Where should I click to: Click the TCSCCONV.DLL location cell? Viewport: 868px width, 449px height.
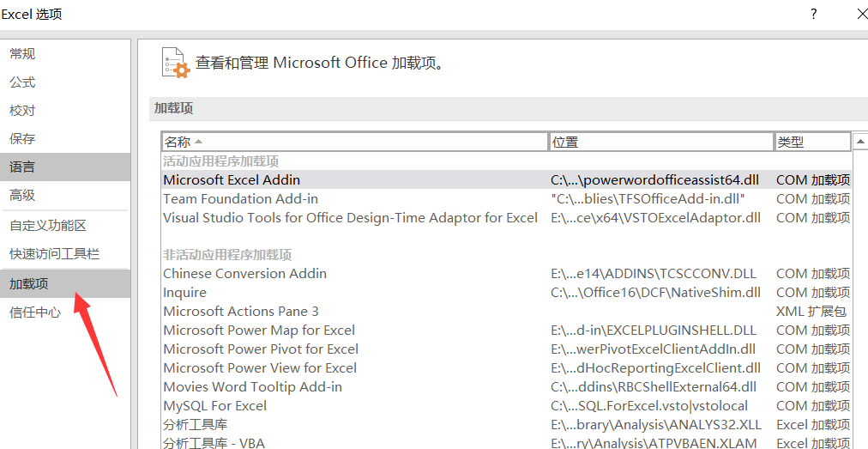654,273
